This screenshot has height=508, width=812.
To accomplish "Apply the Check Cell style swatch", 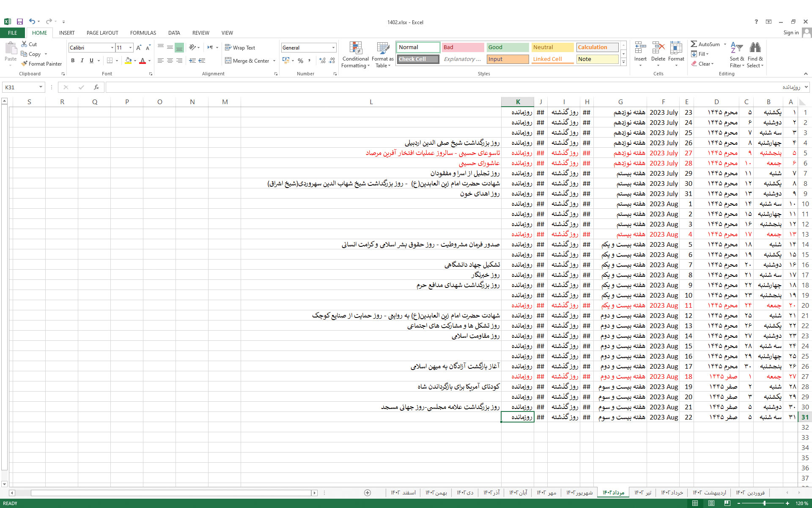I will pos(418,59).
